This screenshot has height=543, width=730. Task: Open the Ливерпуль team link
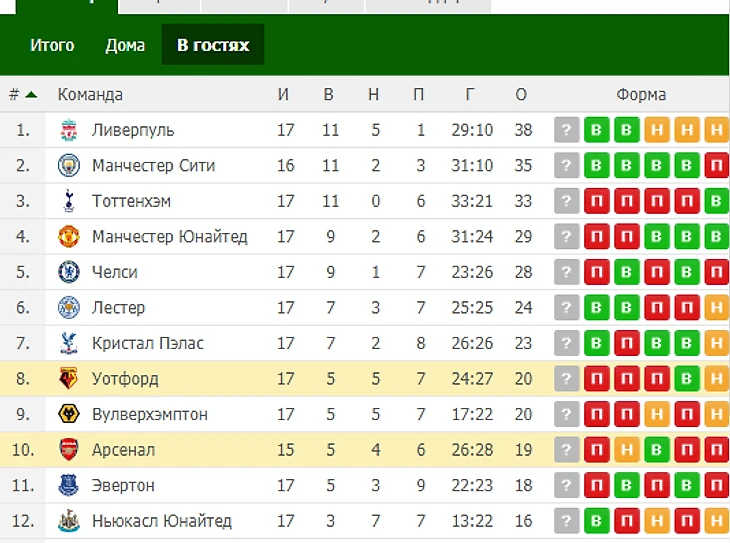(133, 130)
